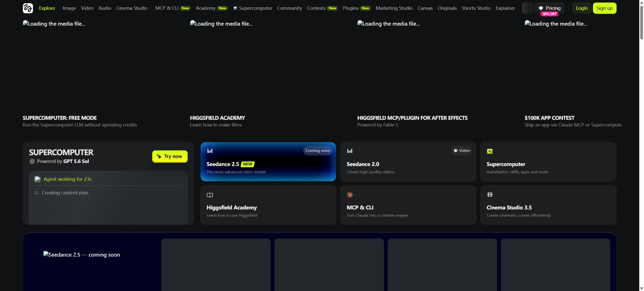Click the Seedance 2.5 coming soon banner image

pos(82,255)
